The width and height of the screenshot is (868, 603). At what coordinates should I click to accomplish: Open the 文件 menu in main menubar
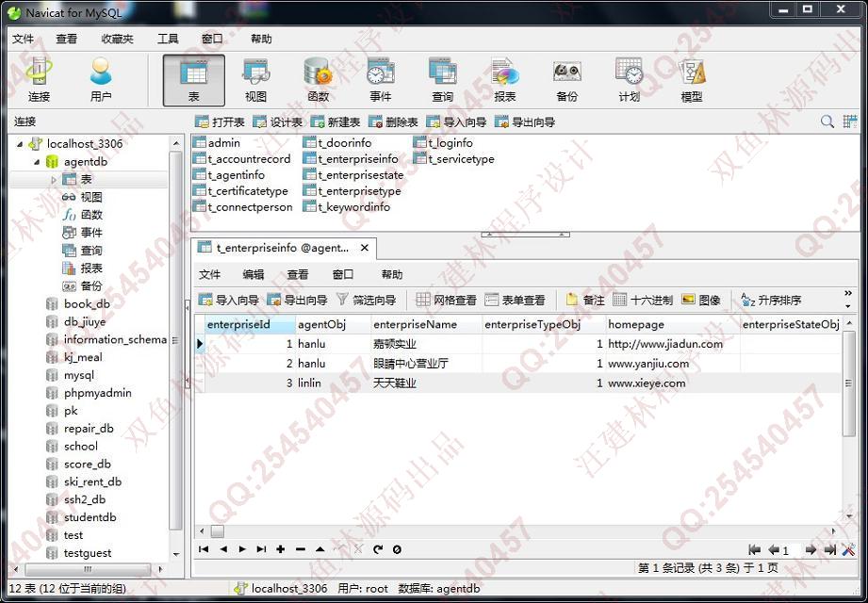(24, 39)
